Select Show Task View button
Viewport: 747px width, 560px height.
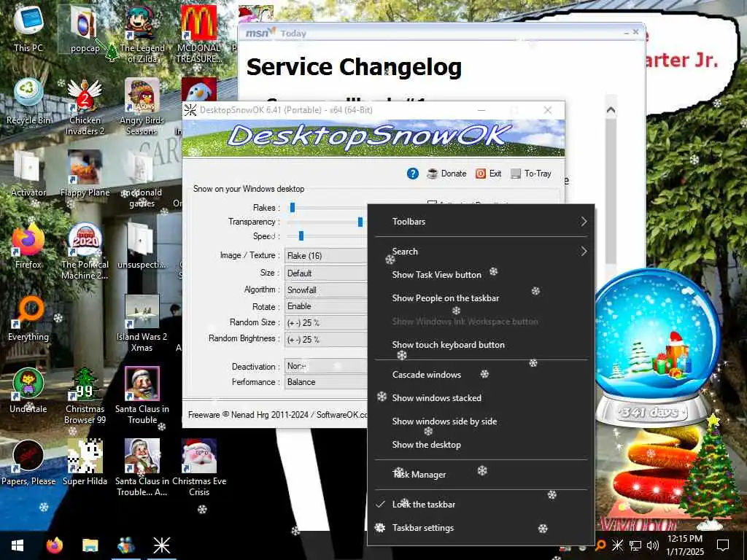(x=481, y=275)
